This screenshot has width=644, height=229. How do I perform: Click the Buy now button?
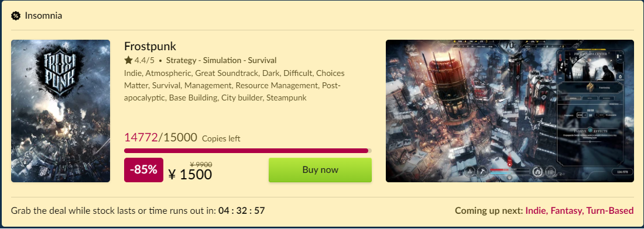(320, 170)
